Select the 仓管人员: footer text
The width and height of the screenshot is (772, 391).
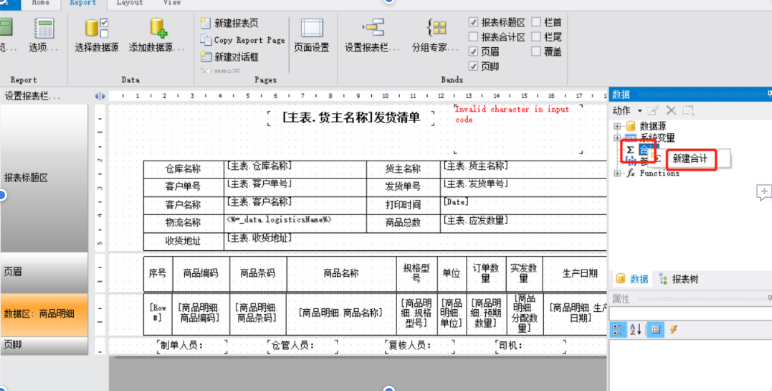pos(302,346)
